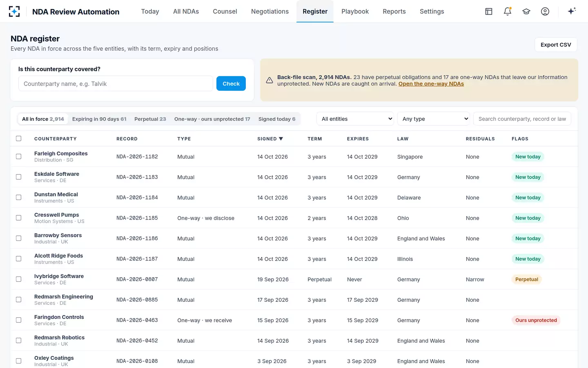Click the warning triangle in back-file banner
This screenshot has height=368, width=588.
269,80
